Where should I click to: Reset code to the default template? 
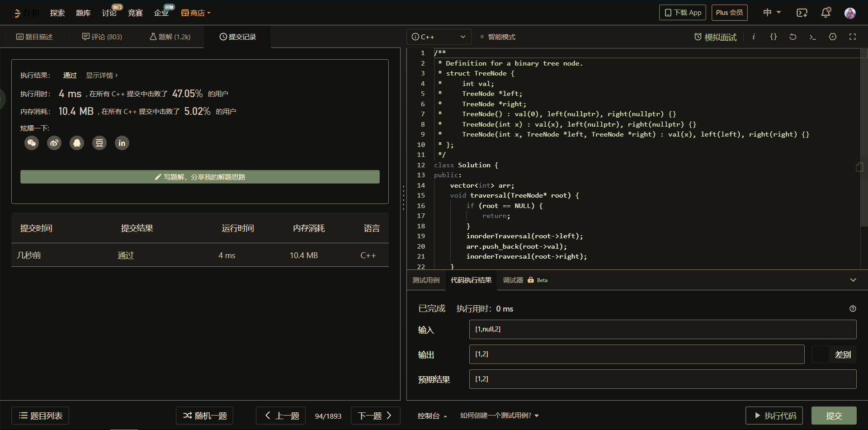tap(793, 37)
